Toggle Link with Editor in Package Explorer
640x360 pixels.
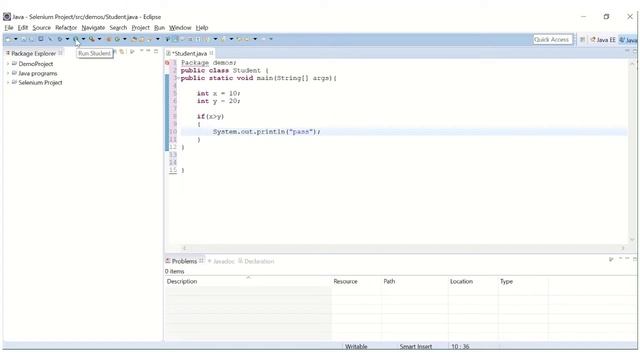(122, 52)
